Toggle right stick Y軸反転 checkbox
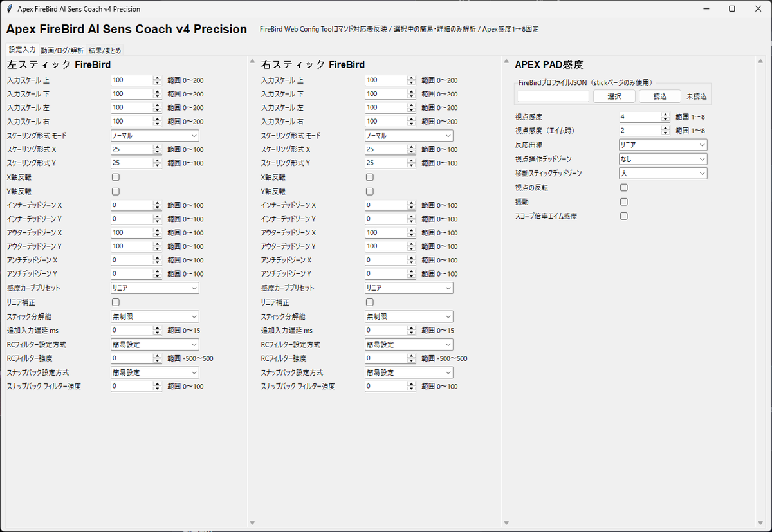772x532 pixels. pos(369,191)
